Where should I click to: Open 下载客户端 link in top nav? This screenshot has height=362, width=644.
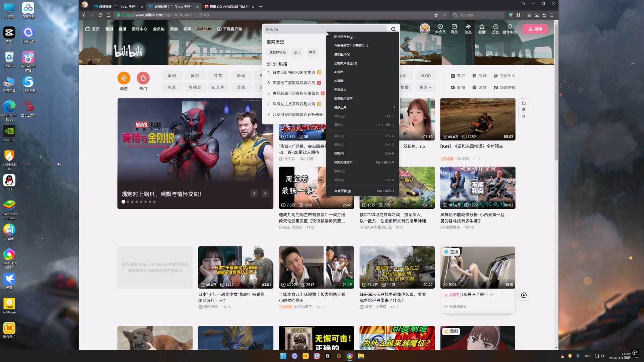(229, 29)
